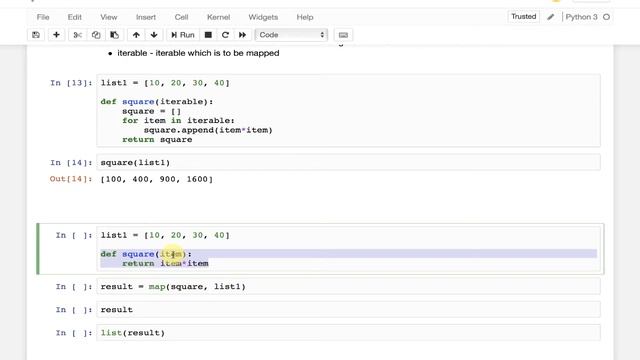This screenshot has height=360, width=640.
Task: Click the Trusted notebook button
Action: click(x=524, y=17)
